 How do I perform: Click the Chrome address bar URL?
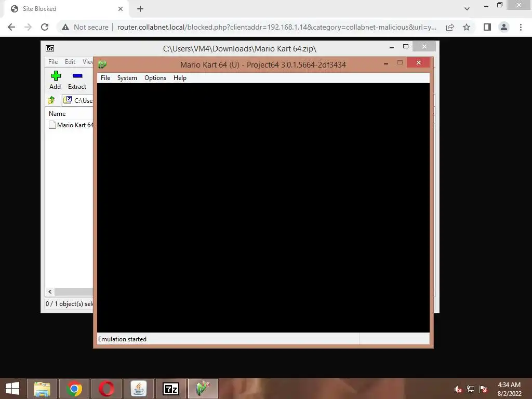pos(277,27)
